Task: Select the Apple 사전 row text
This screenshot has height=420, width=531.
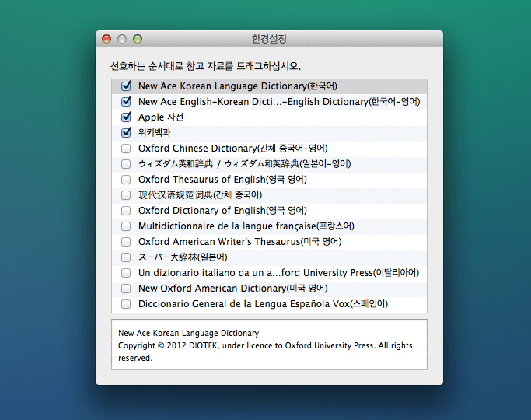Action: click(161, 117)
